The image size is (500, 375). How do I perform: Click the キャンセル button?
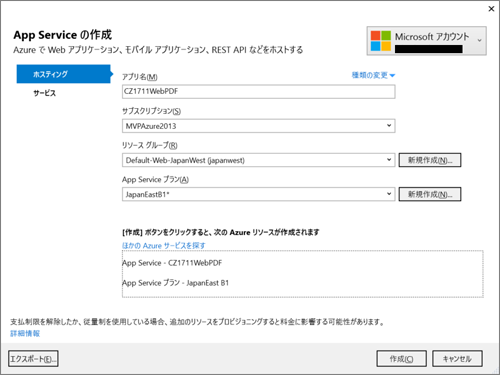[x=457, y=359]
